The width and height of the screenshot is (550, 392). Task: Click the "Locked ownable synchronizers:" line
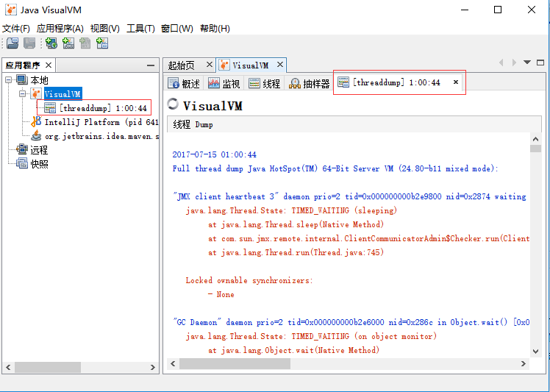pos(249,280)
